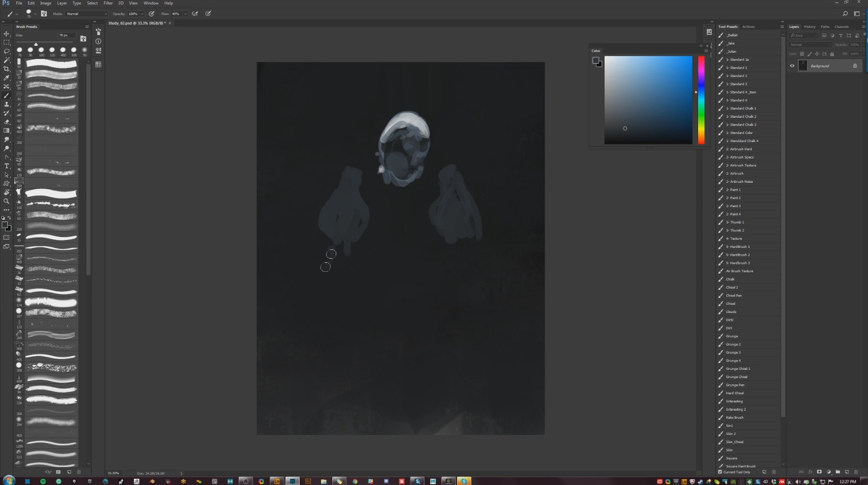The width and height of the screenshot is (868, 485).
Task: Select the Eraser tool
Action: [7, 122]
